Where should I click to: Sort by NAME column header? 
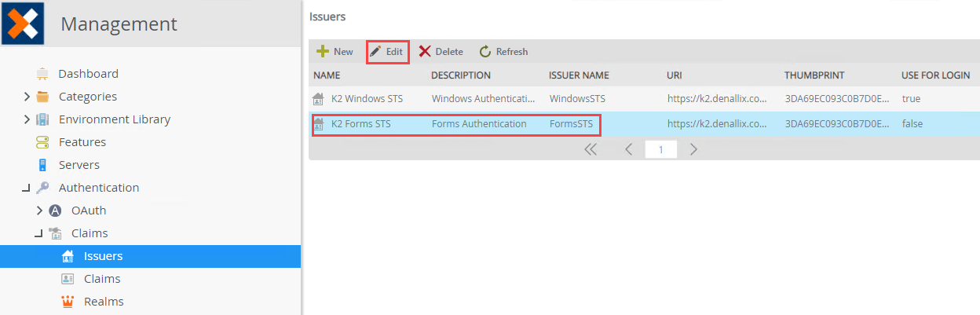[327, 75]
